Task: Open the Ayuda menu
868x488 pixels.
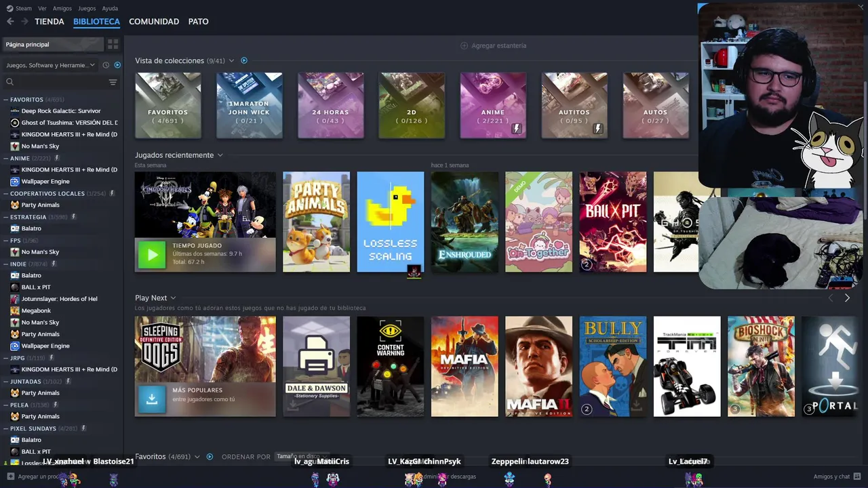Action: click(110, 8)
